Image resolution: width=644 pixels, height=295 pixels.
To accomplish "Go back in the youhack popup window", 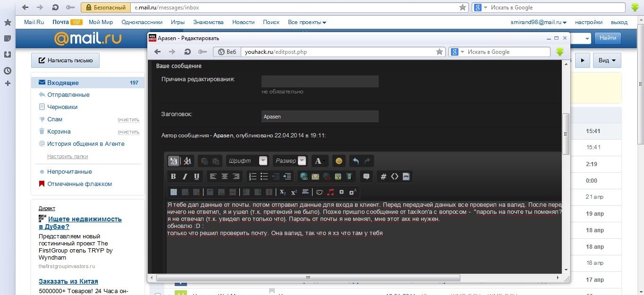I will 158,52.
